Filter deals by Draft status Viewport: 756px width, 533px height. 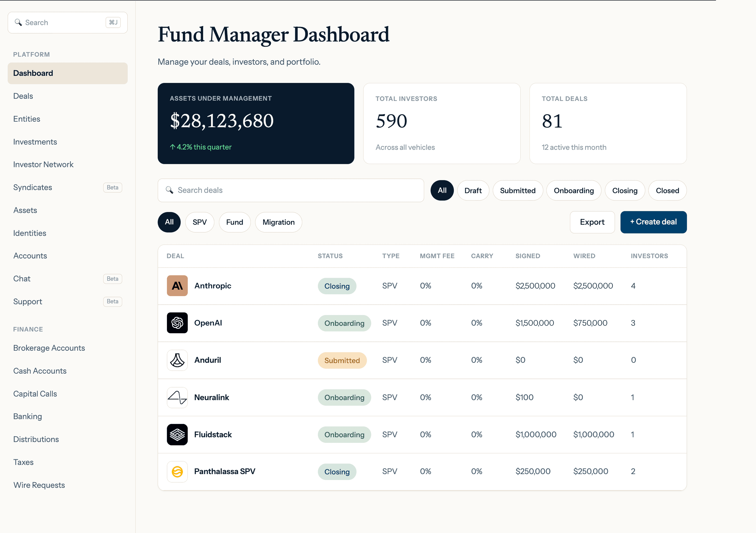click(473, 190)
